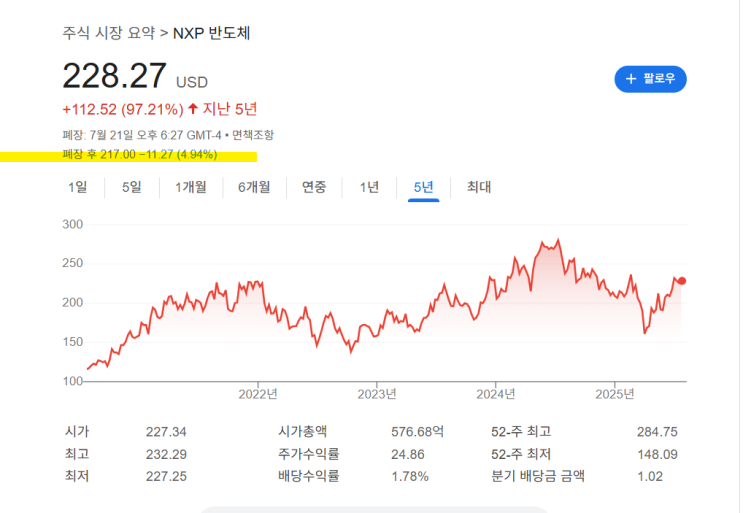Click the 면책조항 disclaimer link
This screenshot has height=513, width=743.
(253, 135)
